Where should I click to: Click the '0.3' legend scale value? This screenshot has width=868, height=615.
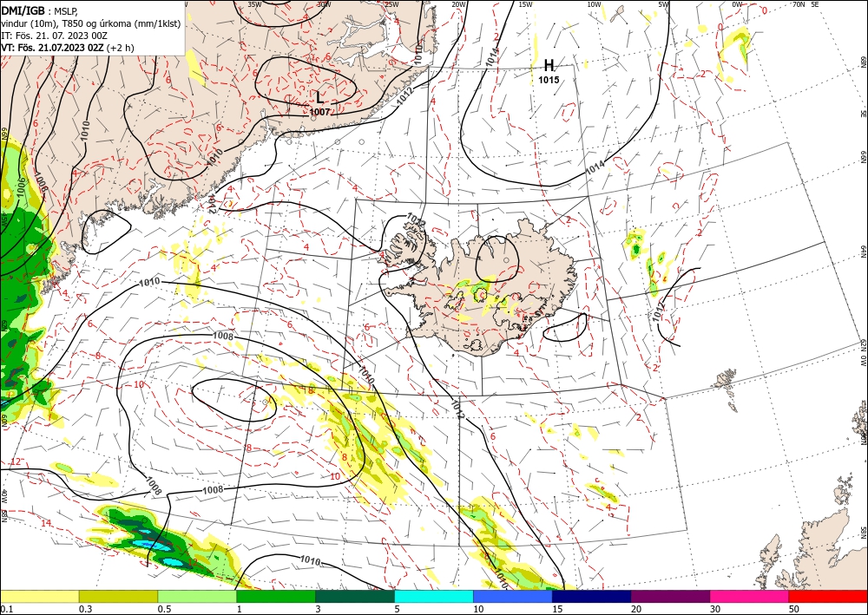(x=85, y=609)
